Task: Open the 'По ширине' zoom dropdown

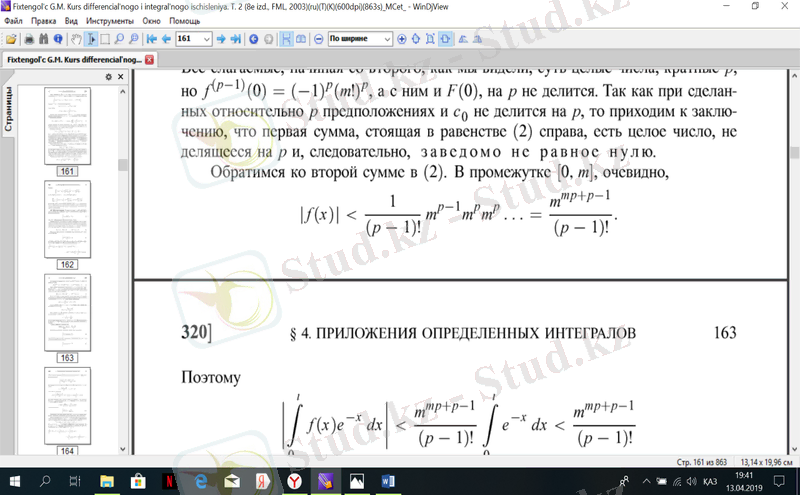Action: (x=387, y=39)
